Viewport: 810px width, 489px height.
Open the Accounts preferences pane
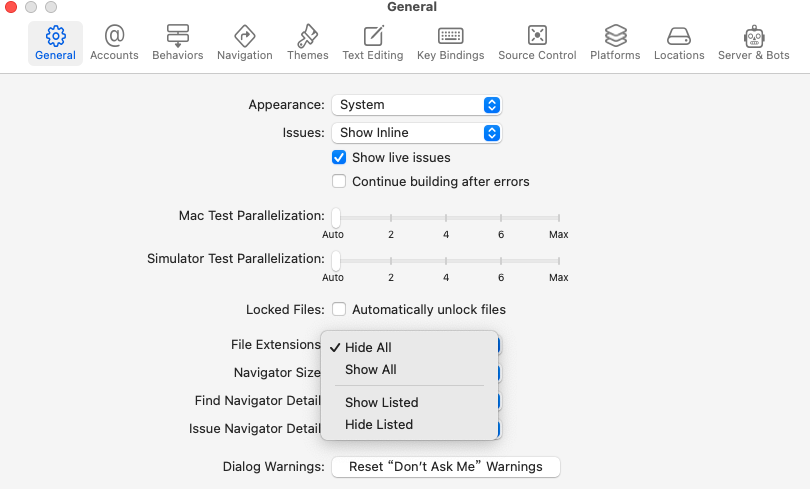114,43
